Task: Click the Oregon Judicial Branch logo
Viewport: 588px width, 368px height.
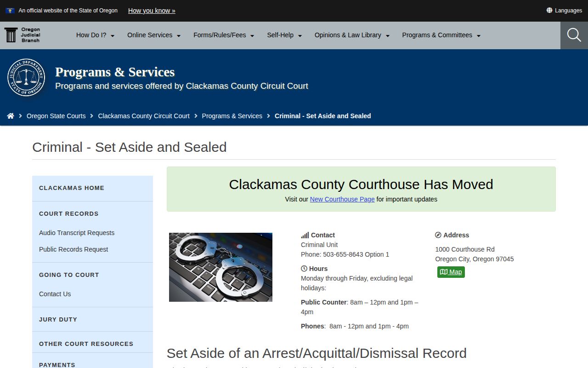Action: tap(23, 35)
